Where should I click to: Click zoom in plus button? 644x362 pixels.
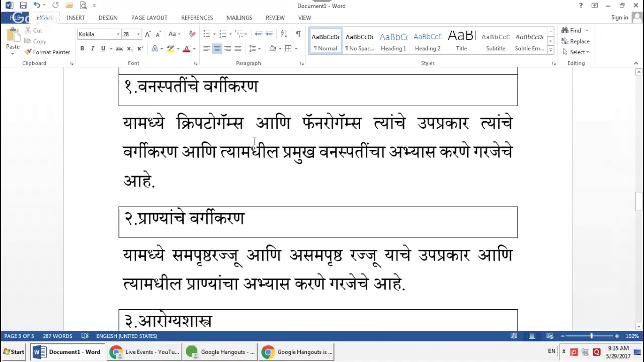(617, 336)
